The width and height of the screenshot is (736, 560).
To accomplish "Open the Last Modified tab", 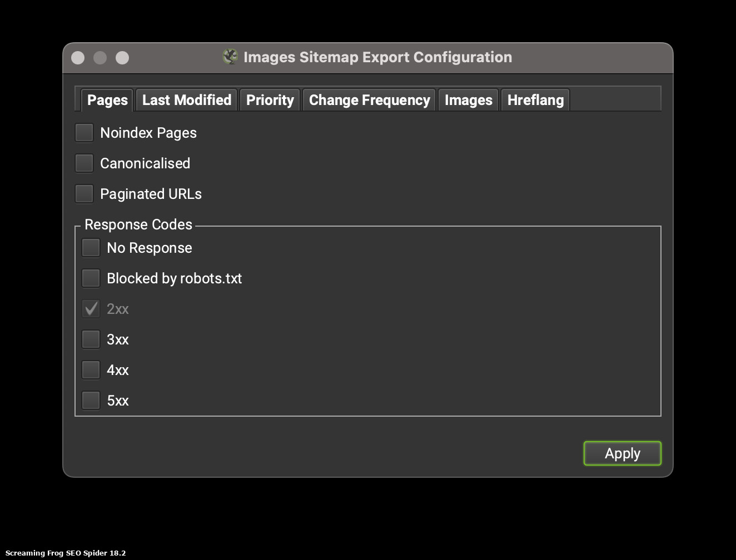I will pyautogui.click(x=187, y=100).
